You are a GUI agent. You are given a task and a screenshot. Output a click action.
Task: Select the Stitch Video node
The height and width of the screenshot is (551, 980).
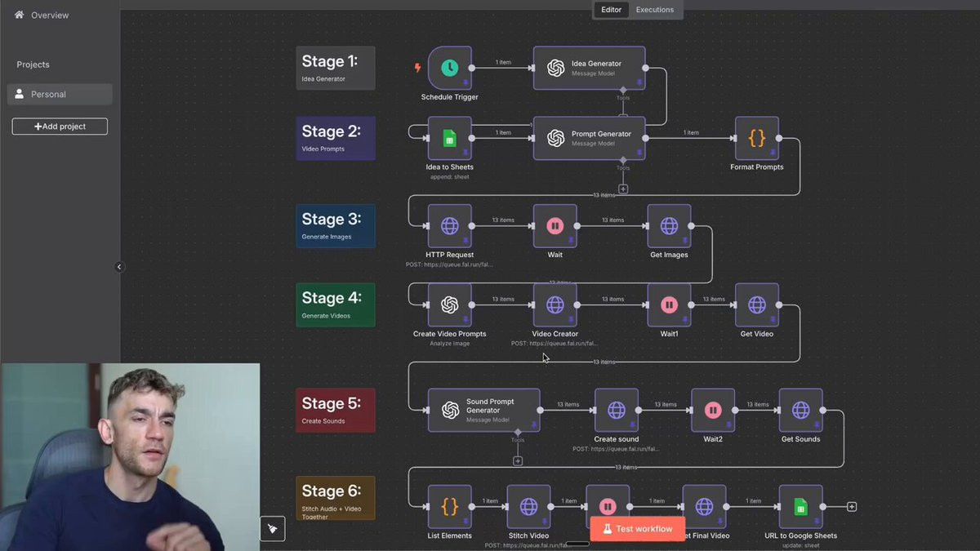pos(529,507)
